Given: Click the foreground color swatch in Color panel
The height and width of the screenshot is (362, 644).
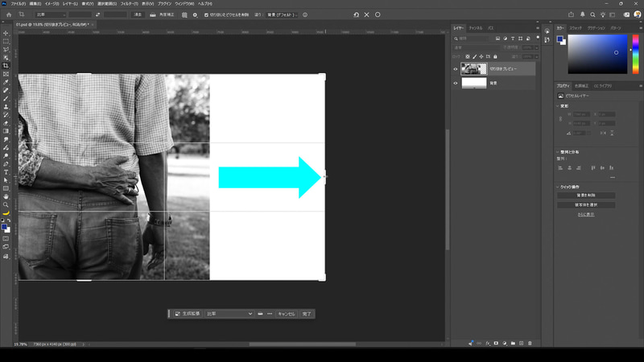Looking at the screenshot, I should (559, 39).
